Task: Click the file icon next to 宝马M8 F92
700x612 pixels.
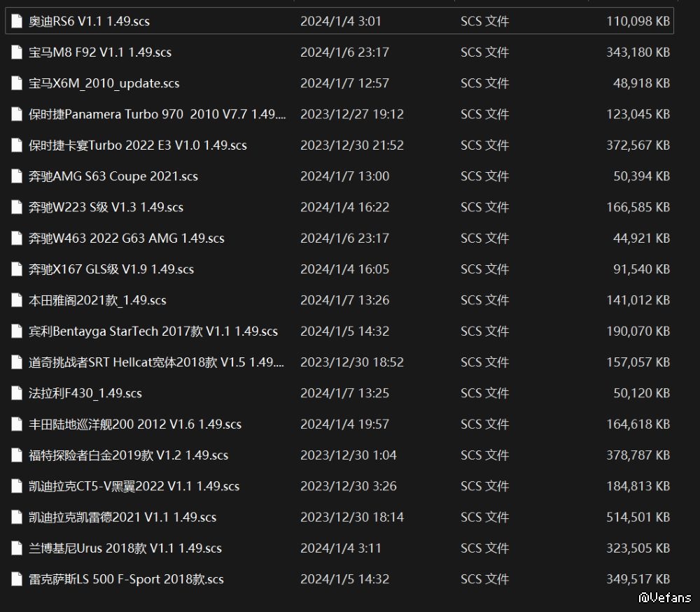Action: [17, 52]
